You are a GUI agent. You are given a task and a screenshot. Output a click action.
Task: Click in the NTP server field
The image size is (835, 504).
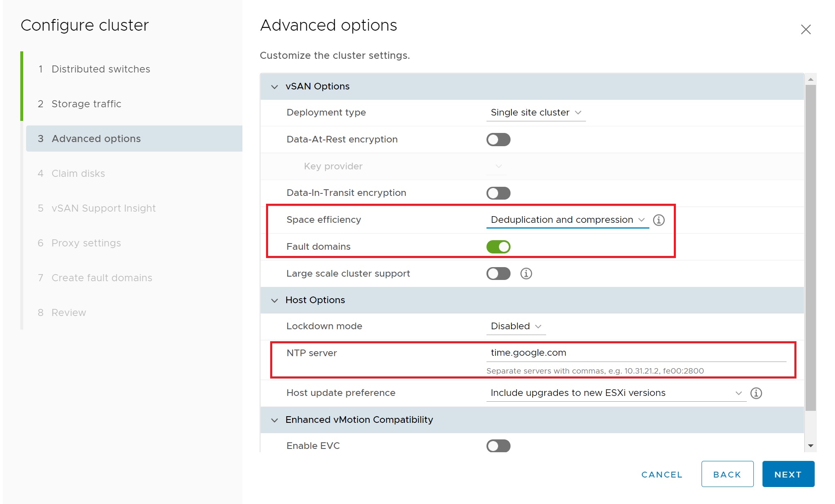pyautogui.click(x=636, y=353)
